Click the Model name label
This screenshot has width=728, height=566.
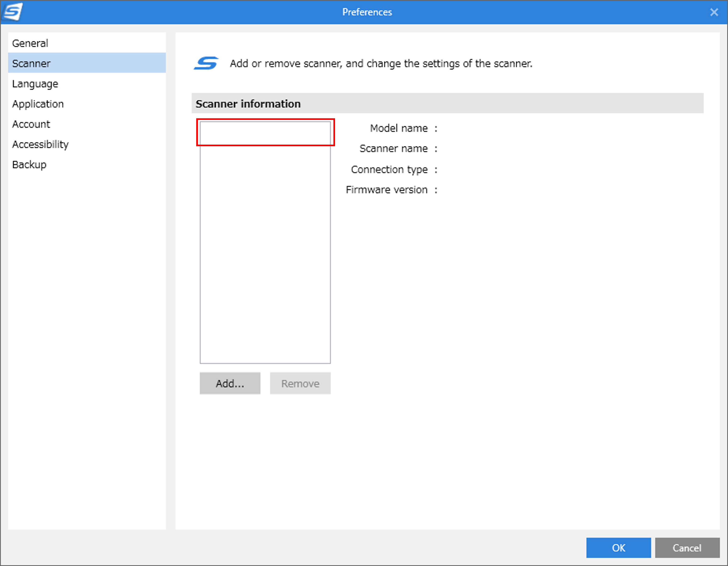(398, 128)
